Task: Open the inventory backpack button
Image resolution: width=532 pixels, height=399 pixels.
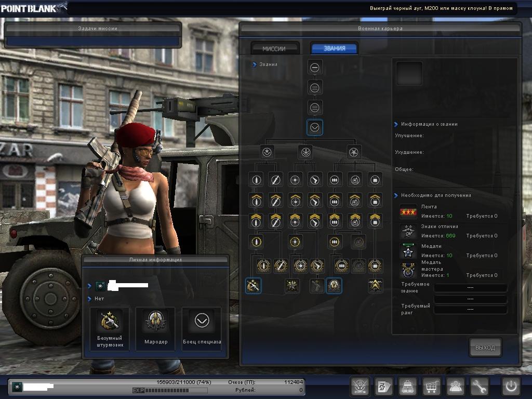Action: click(x=407, y=386)
